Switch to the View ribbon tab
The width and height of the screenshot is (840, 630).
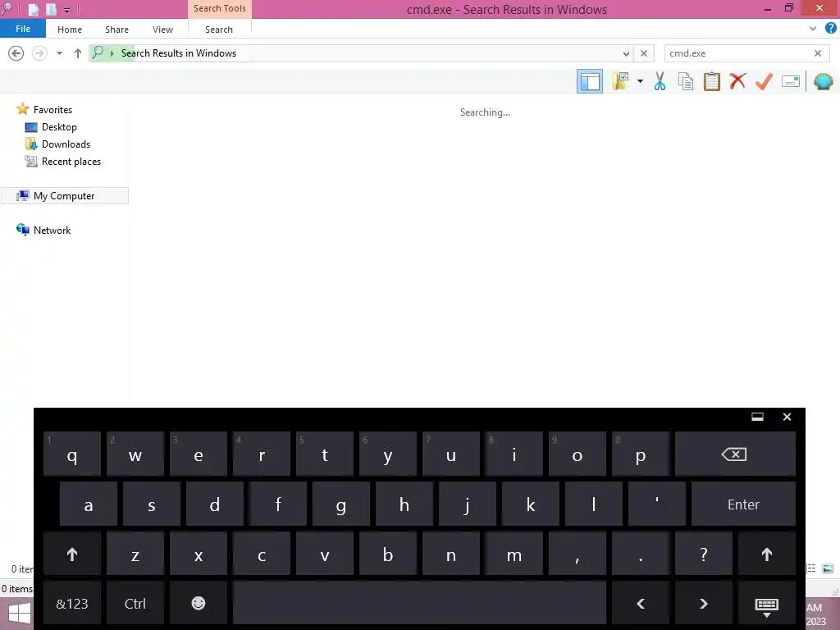click(162, 30)
